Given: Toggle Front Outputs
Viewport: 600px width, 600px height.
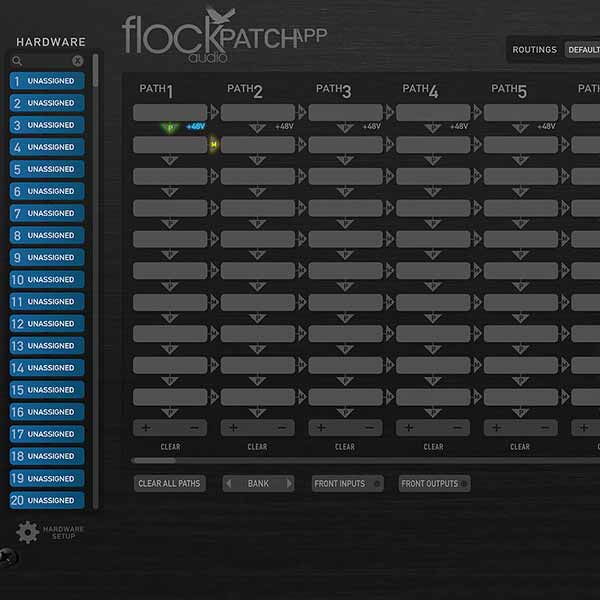Looking at the screenshot, I should click(434, 484).
